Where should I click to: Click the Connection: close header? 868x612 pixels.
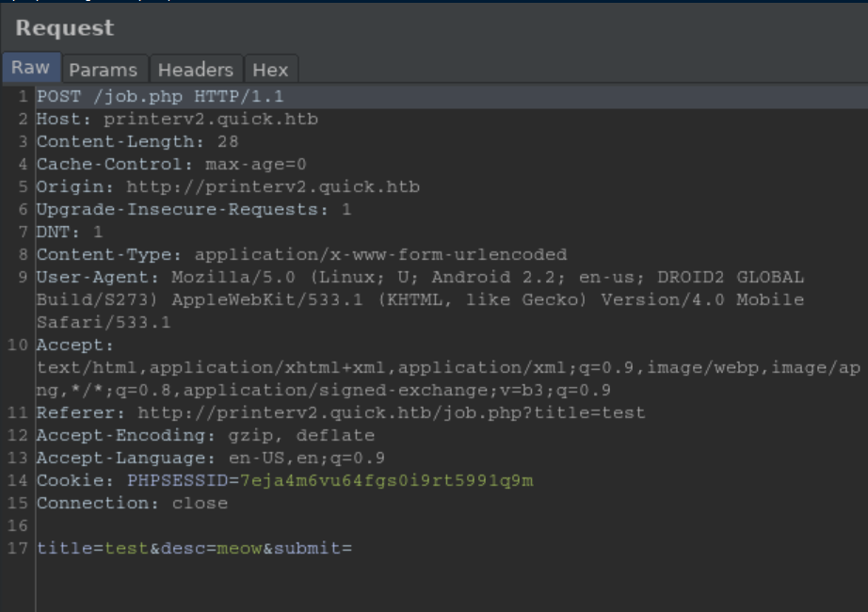132,504
